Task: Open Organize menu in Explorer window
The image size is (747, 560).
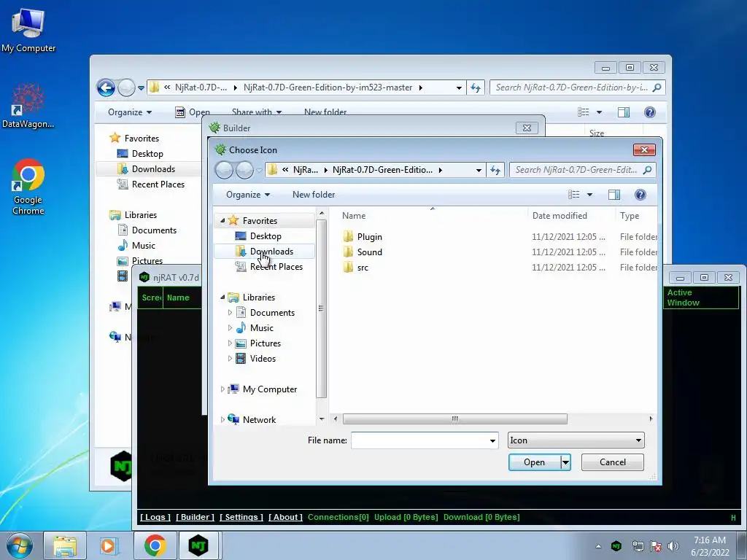Action: 130,112
